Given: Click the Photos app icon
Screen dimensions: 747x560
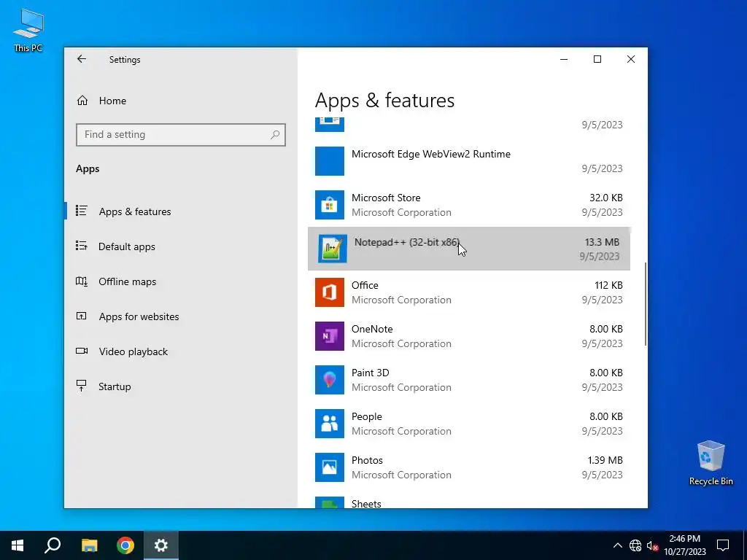Looking at the screenshot, I should [330, 467].
